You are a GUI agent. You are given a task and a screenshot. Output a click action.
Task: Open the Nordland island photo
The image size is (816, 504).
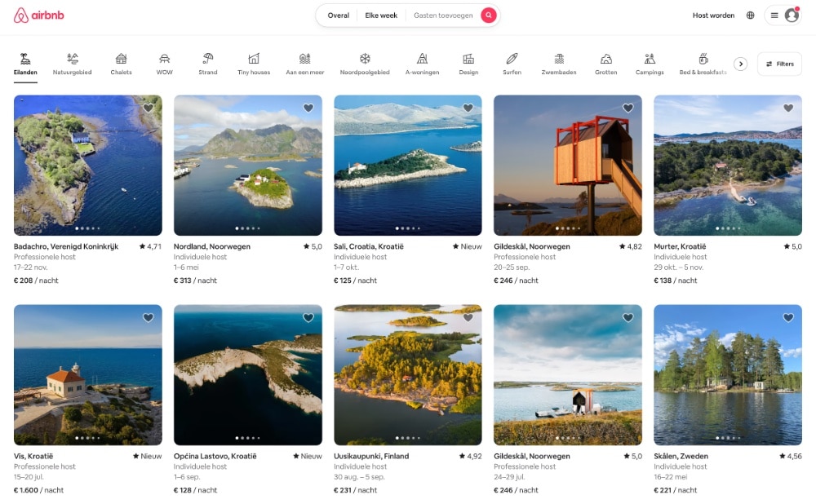[248, 166]
